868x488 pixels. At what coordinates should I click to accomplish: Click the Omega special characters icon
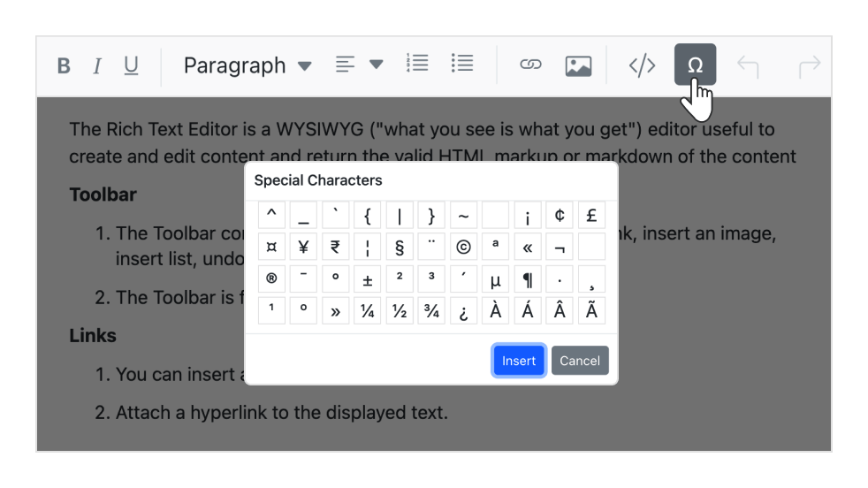click(695, 65)
